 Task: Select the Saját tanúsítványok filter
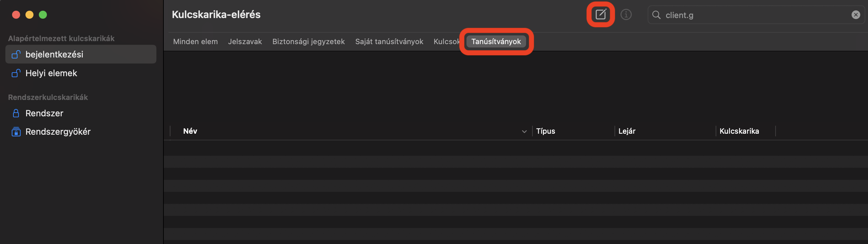coord(389,41)
